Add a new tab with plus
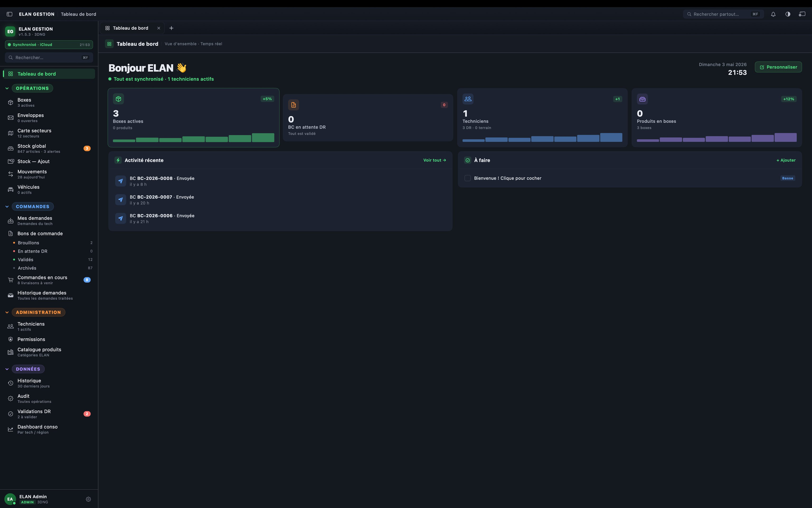Image resolution: width=812 pixels, height=508 pixels. click(x=171, y=28)
